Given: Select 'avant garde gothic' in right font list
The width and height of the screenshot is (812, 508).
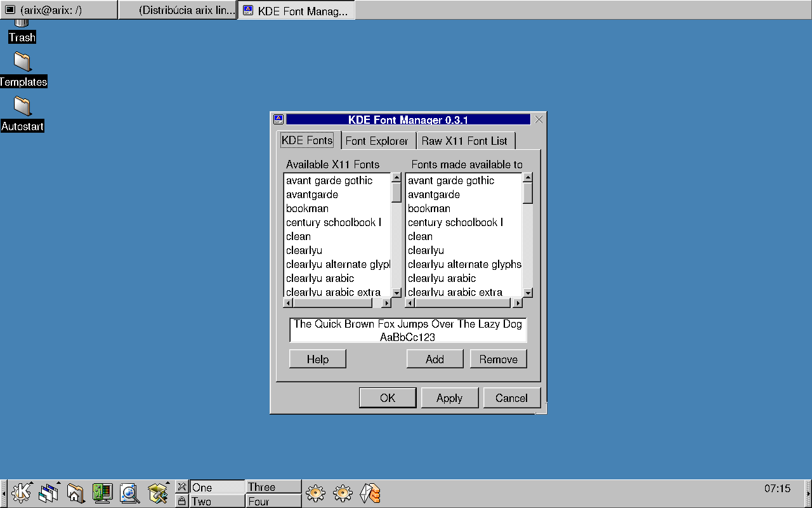Looking at the screenshot, I should pos(464,181).
